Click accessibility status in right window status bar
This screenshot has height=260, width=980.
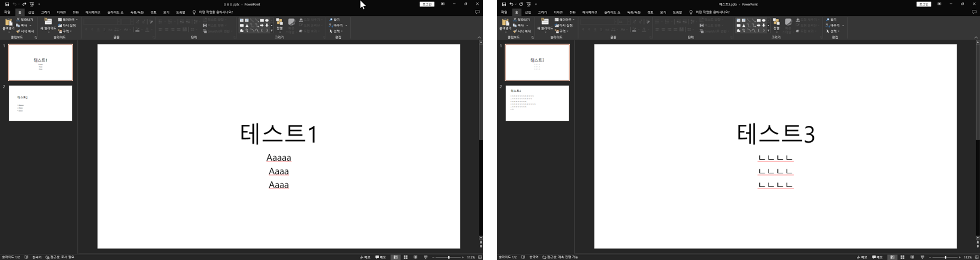point(560,257)
